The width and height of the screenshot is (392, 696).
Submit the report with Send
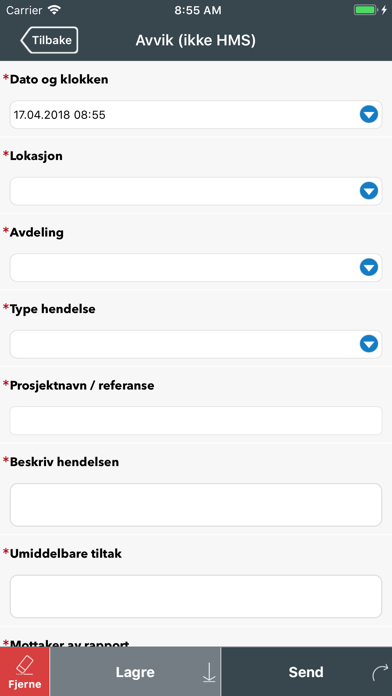pos(306,672)
